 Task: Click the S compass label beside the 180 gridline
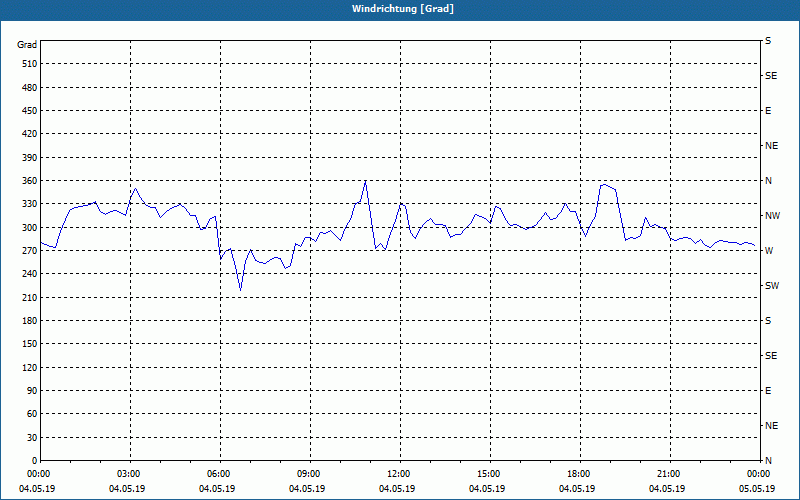(x=768, y=321)
